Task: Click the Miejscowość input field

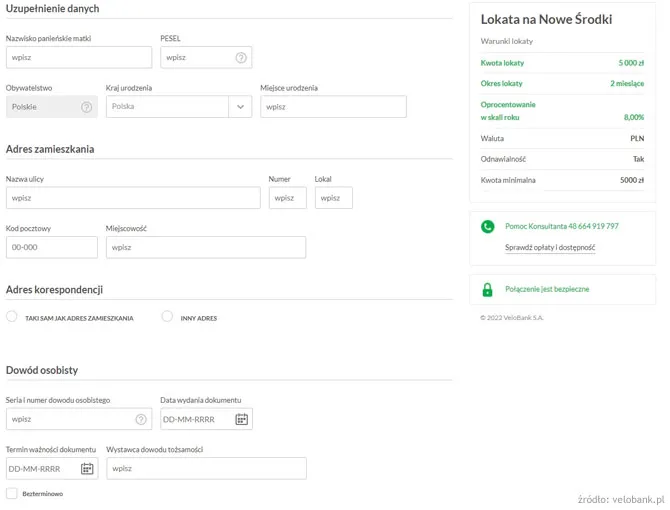Action: click(x=205, y=247)
